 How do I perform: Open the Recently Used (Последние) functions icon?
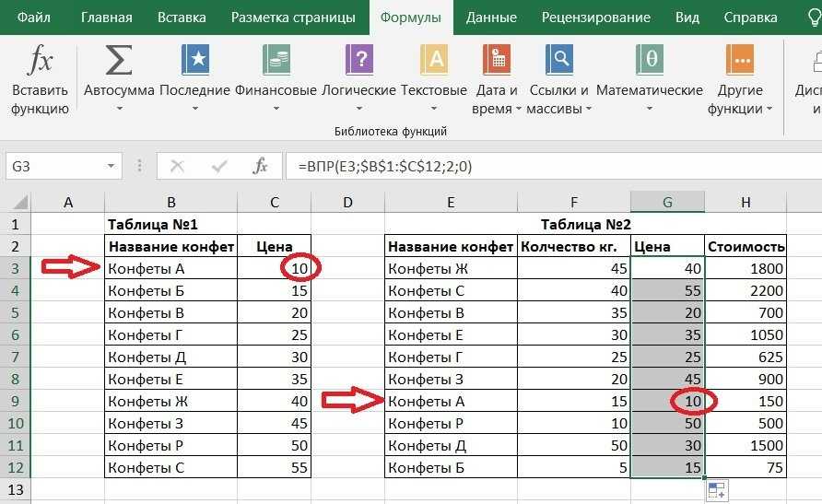click(195, 60)
